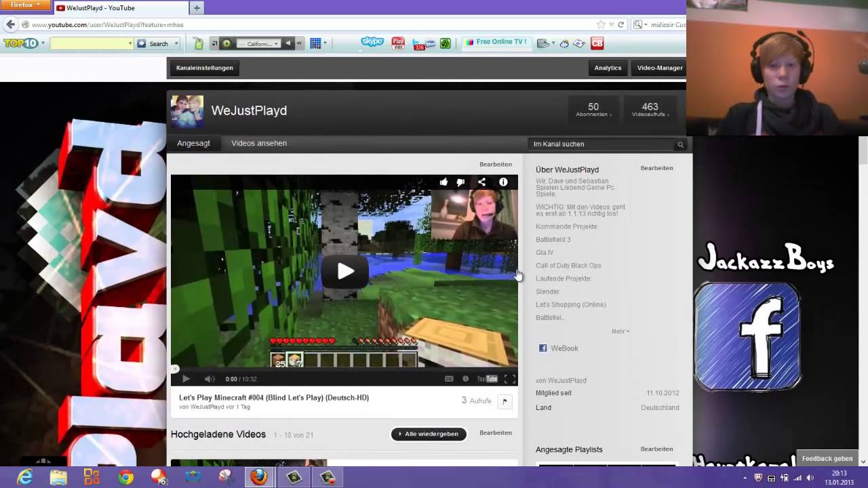Go back with the browser back arrow
The image size is (868, 488).
coord(10,24)
